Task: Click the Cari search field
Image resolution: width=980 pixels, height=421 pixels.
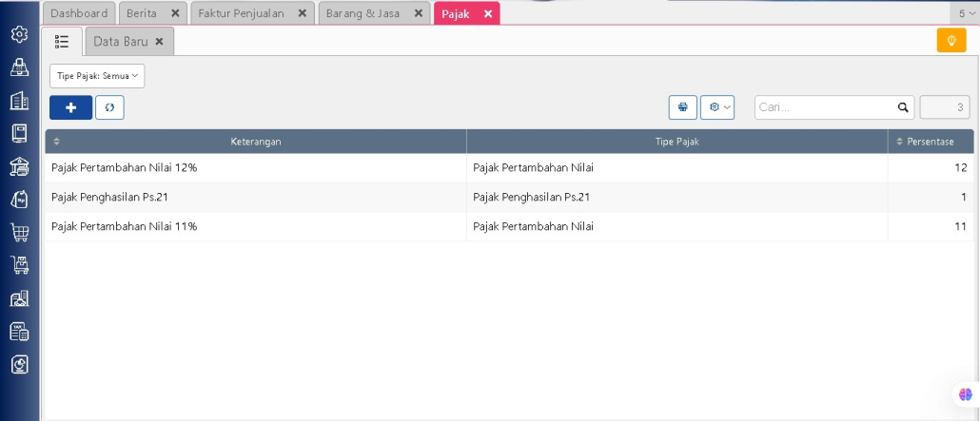Action: tap(824, 107)
